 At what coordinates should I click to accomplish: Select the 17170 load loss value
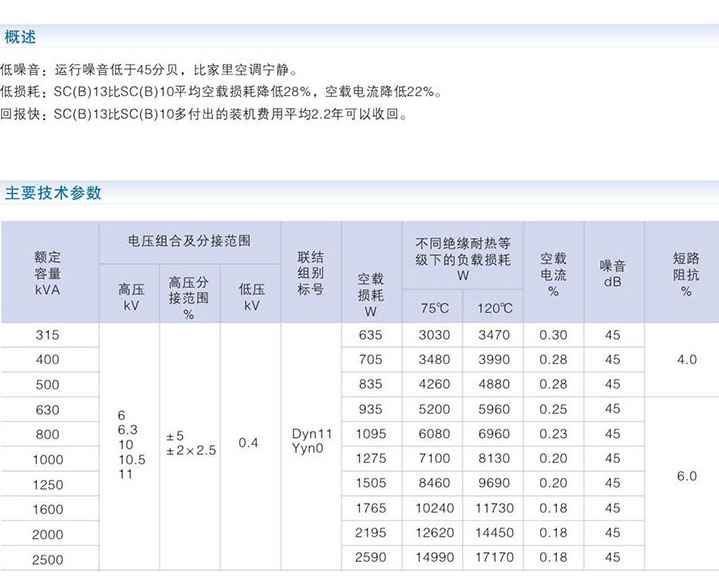(493, 558)
